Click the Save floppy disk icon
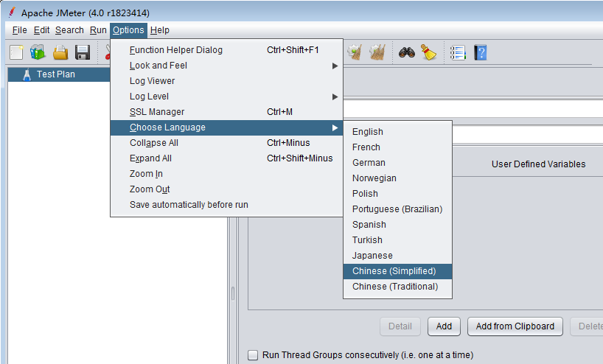 tap(83, 52)
